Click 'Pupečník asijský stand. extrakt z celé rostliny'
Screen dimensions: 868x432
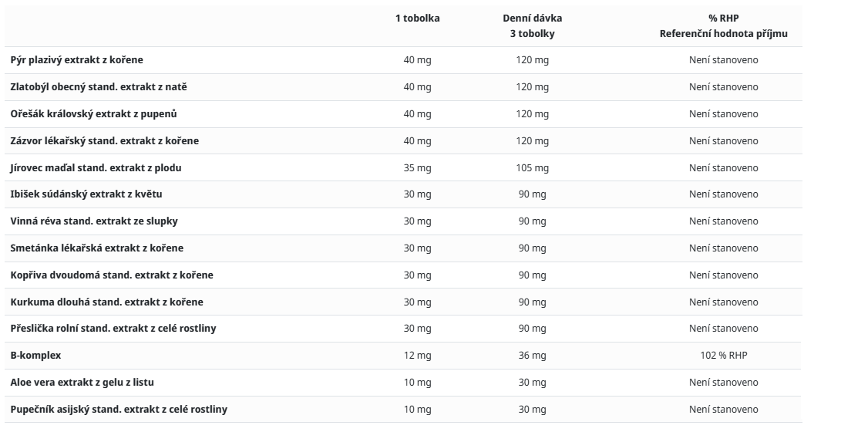click(119, 410)
